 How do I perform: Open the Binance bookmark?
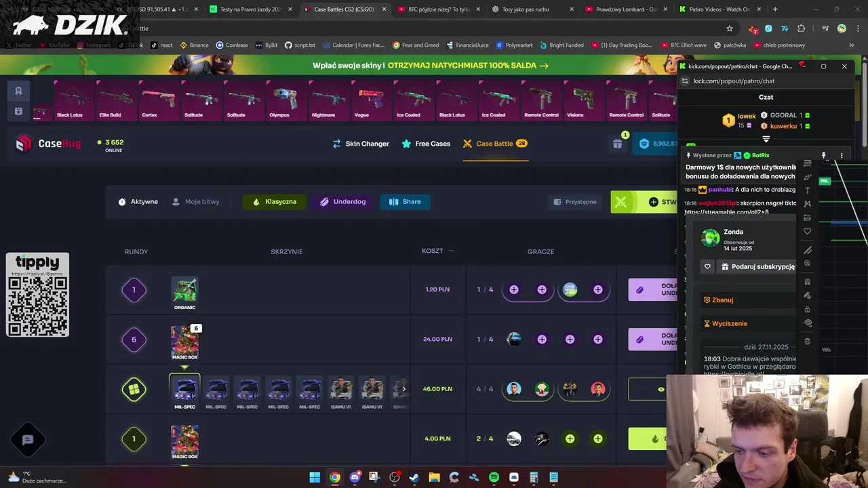click(193, 45)
